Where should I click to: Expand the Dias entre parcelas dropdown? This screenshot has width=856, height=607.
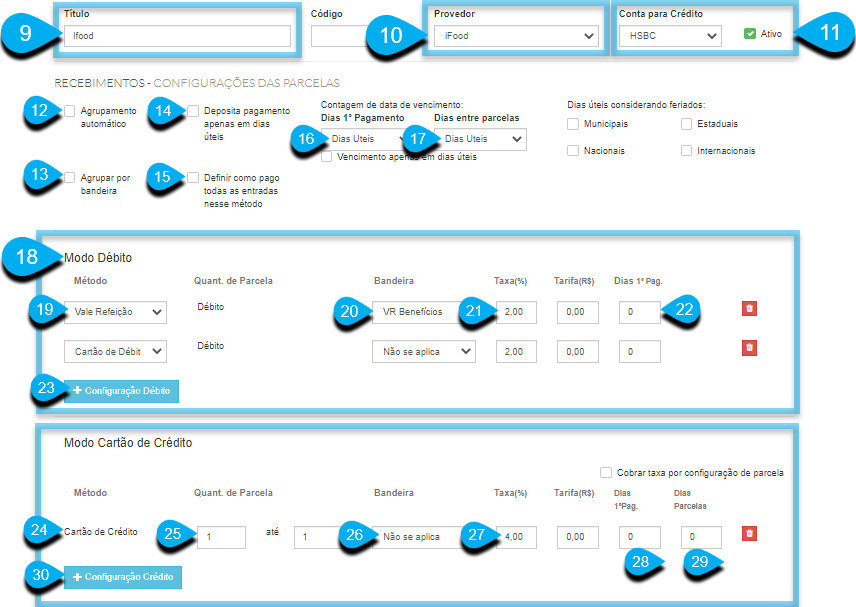coord(480,139)
